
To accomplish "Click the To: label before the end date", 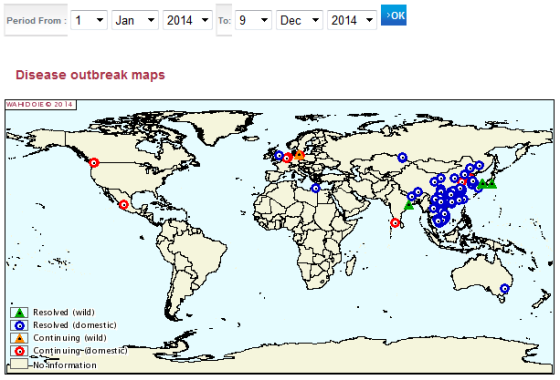I will coord(224,21).
